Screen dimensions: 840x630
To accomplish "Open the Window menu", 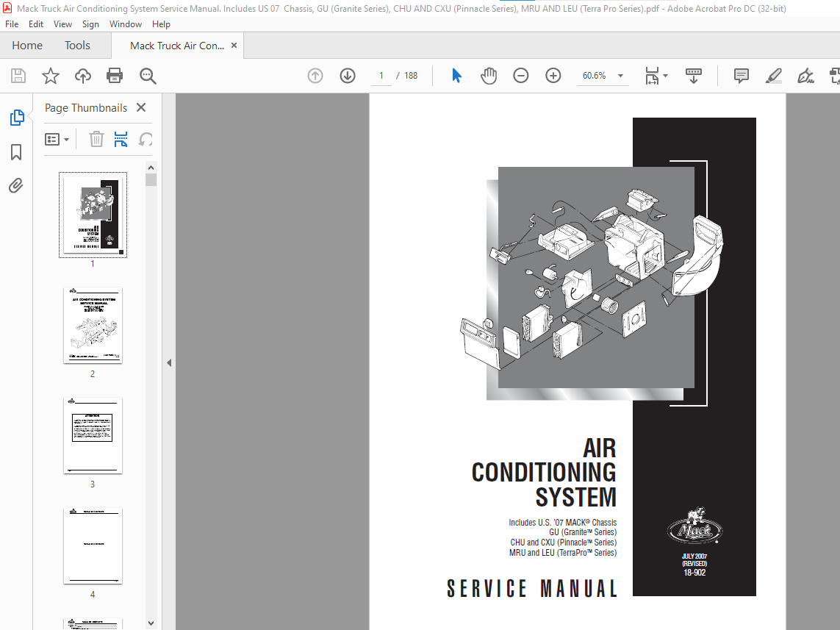I will [126, 24].
